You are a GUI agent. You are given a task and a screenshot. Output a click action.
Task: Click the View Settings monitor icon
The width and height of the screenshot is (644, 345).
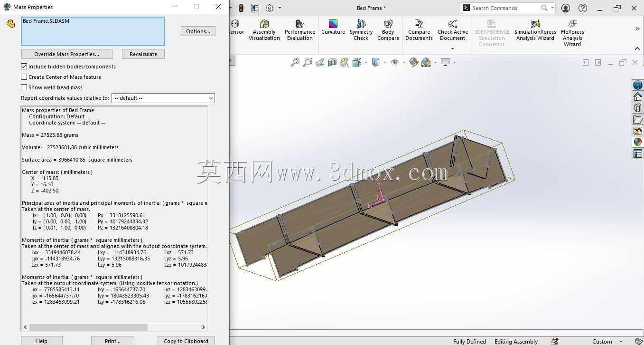point(445,62)
